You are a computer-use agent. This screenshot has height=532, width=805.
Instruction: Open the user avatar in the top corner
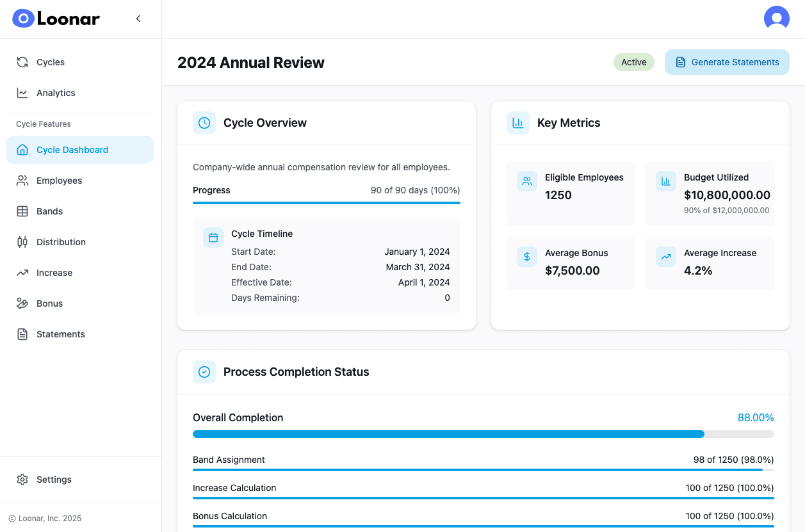[x=777, y=18]
